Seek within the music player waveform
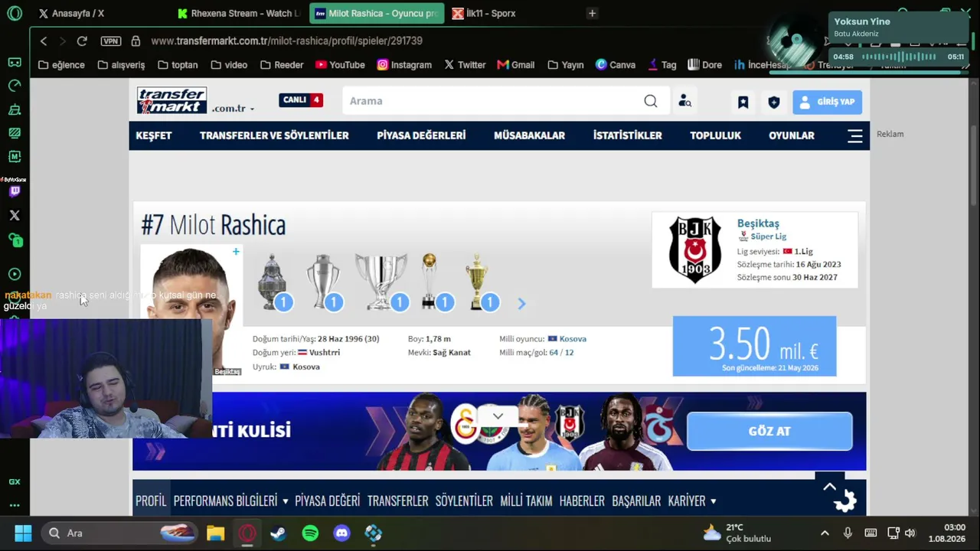 click(x=900, y=57)
